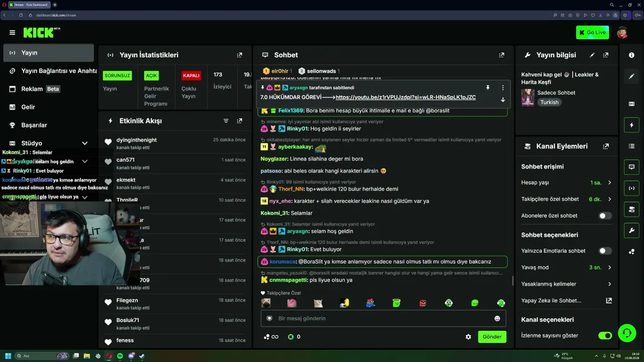Screen dimensions: 644x362
Task: Open Steam from the Windows taskbar
Action: [142, 356]
